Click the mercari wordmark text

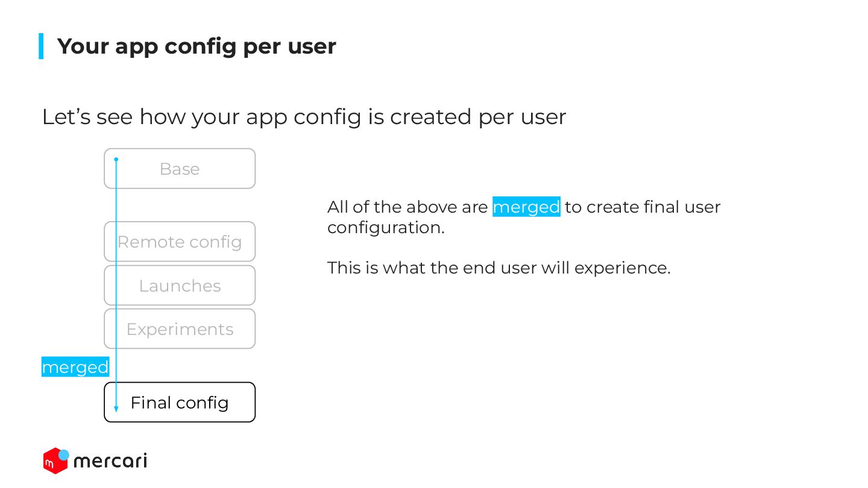(110, 461)
